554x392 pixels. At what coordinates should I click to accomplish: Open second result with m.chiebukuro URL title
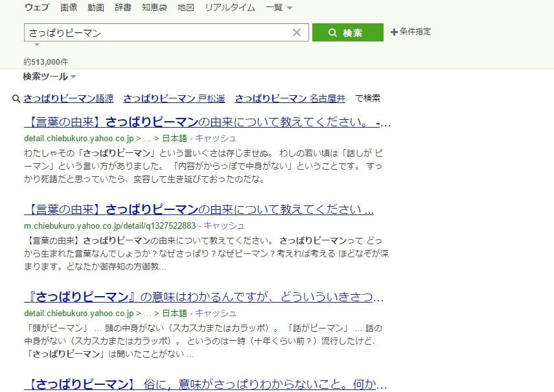click(x=199, y=209)
